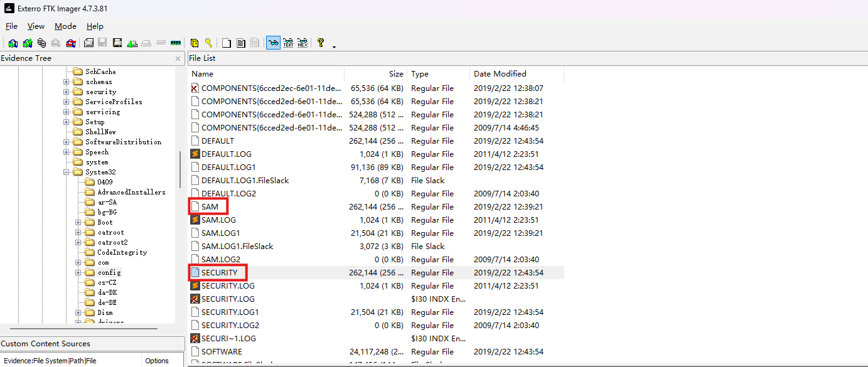Viewport: 868px width, 367px height.
Task: Toggle automatic view mode glasses icon
Action: 273,43
